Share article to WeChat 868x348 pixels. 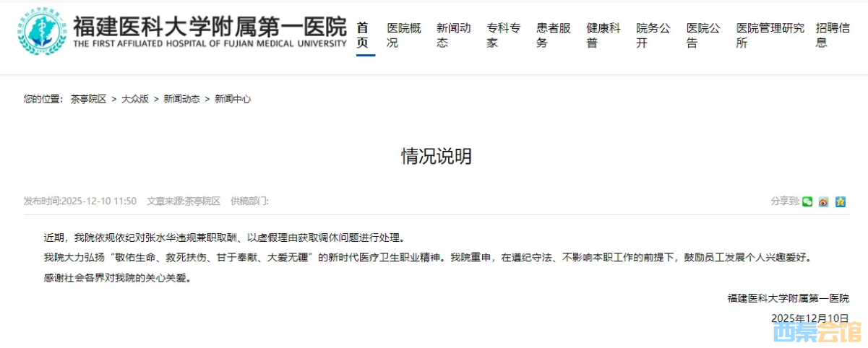(x=807, y=201)
